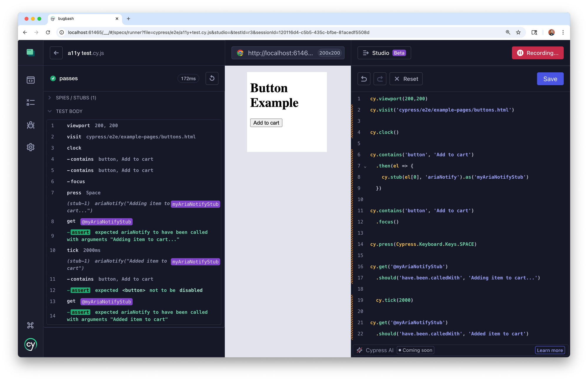
Task: Click the myAriaNotifyStub badge in test body
Action: [x=195, y=204]
